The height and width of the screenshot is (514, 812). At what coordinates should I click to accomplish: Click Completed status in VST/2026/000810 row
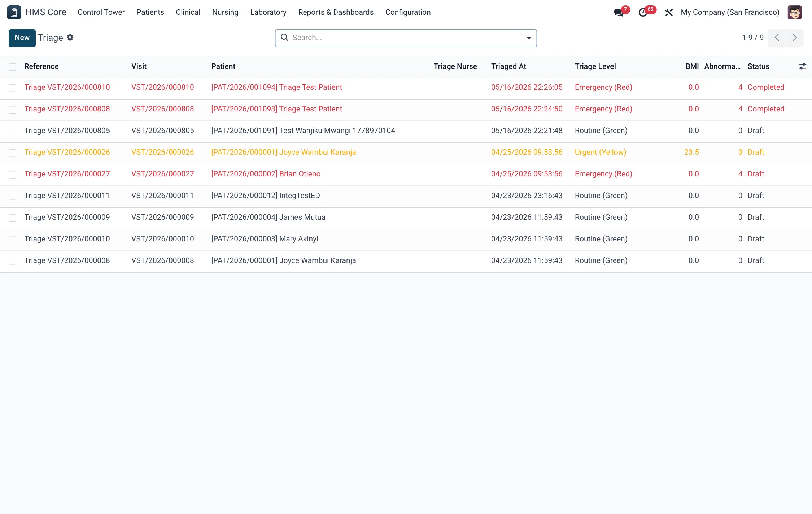(766, 87)
